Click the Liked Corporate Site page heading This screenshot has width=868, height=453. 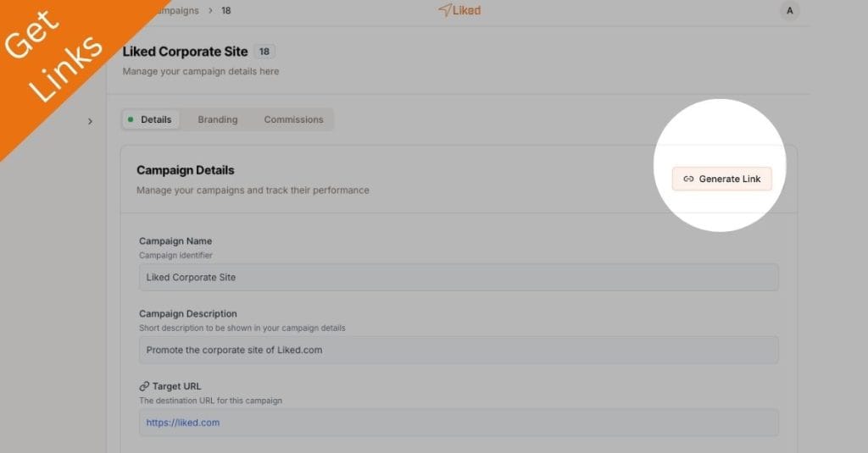(x=185, y=52)
